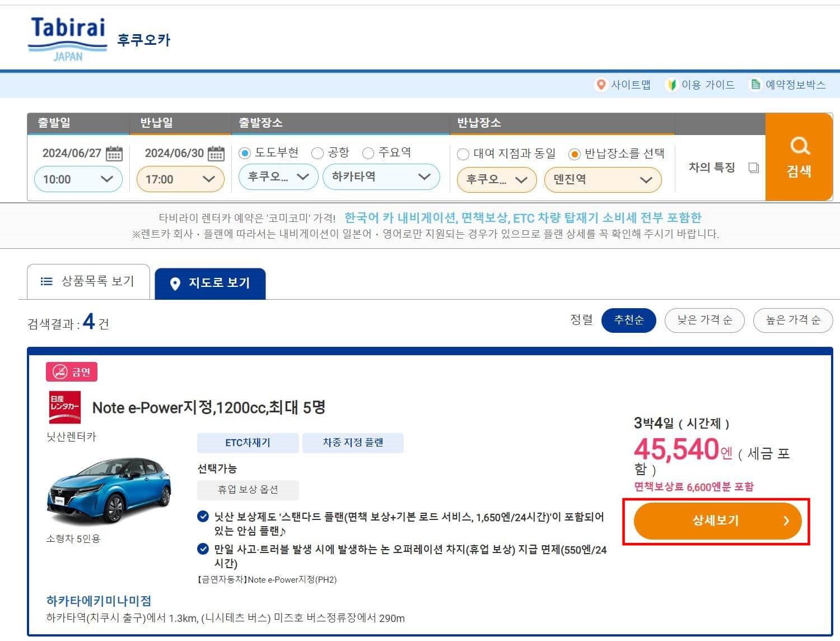Viewport: 840px width, 641px height.
Task: Open the 이용 가이드 link
Action: point(708,85)
